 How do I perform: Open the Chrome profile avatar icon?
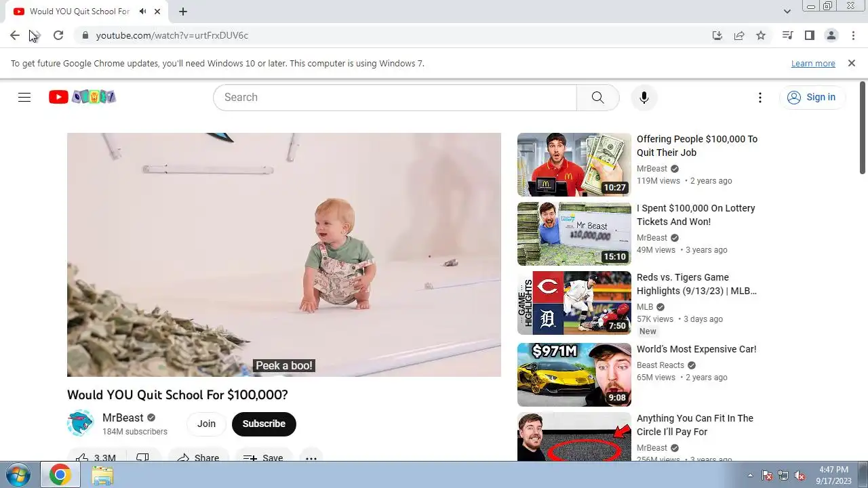coord(831,35)
